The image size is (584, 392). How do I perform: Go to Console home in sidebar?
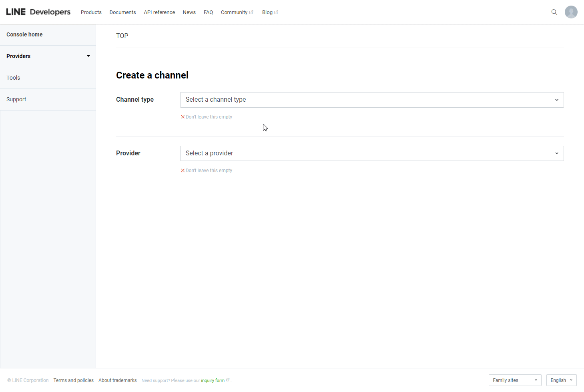[x=48, y=34]
